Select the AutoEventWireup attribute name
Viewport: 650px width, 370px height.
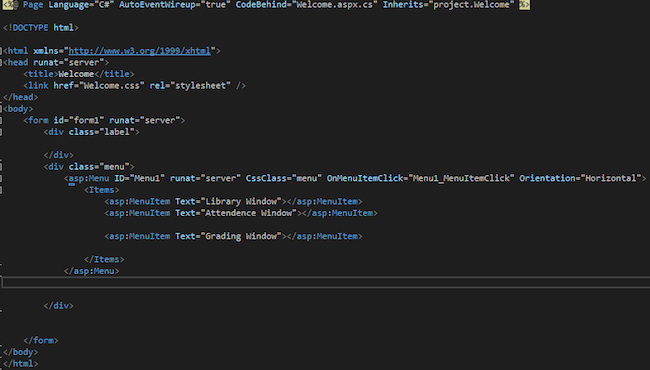point(157,5)
